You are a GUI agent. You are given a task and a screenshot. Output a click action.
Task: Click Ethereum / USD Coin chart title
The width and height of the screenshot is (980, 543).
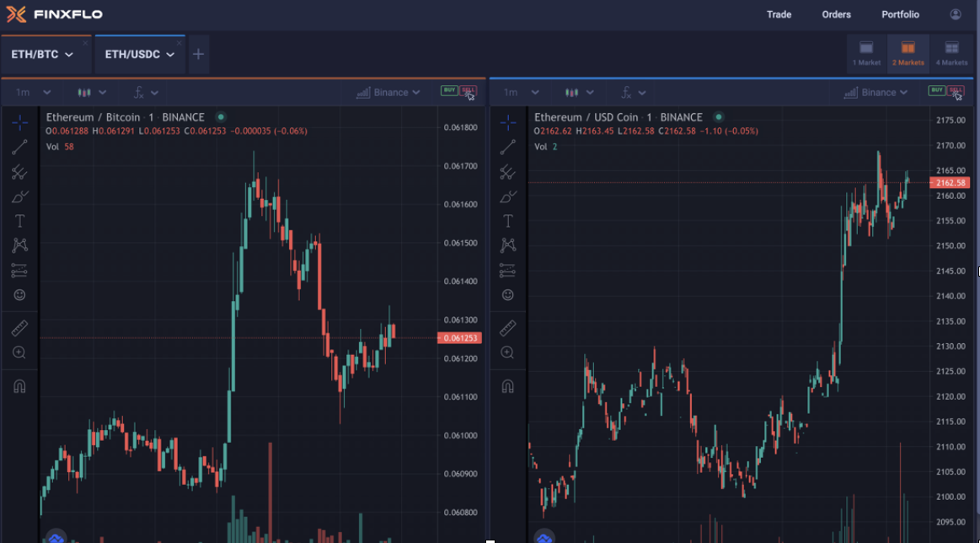(x=619, y=117)
